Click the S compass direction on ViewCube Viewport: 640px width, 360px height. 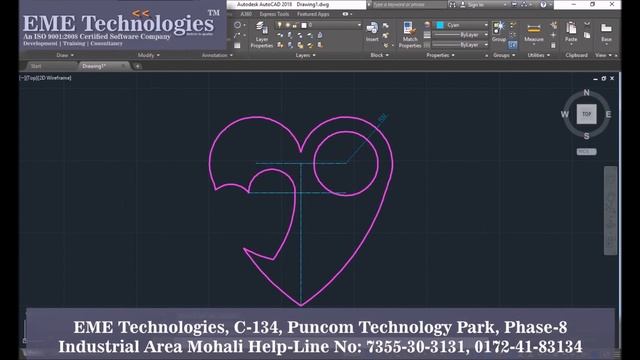587,136
